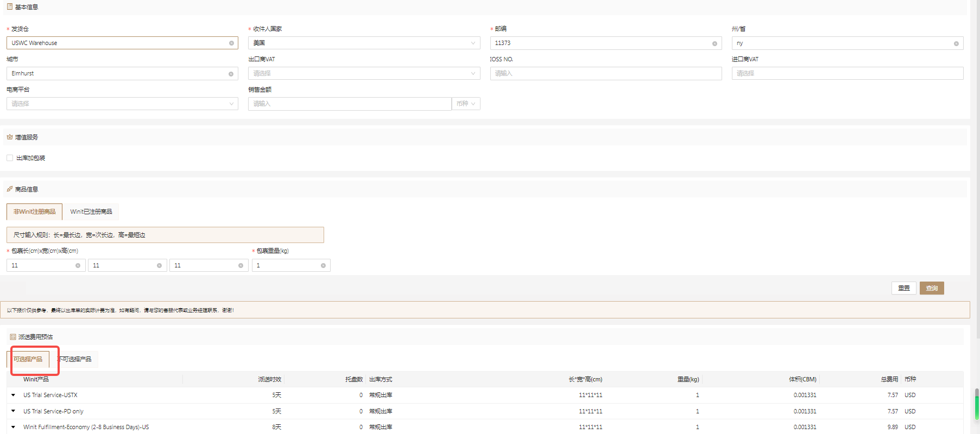The width and height of the screenshot is (980, 434).
Task: Click the 派送费用预估 section icon
Action: tap(13, 337)
